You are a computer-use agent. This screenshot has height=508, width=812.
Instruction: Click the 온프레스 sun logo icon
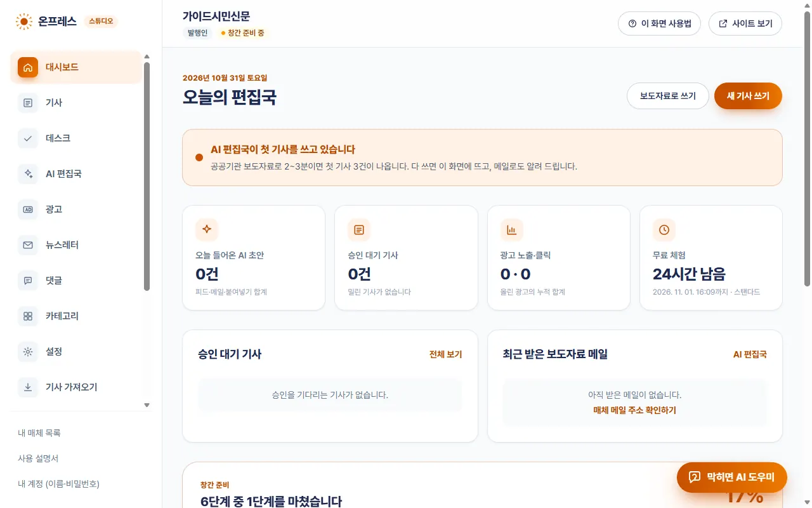pos(24,22)
